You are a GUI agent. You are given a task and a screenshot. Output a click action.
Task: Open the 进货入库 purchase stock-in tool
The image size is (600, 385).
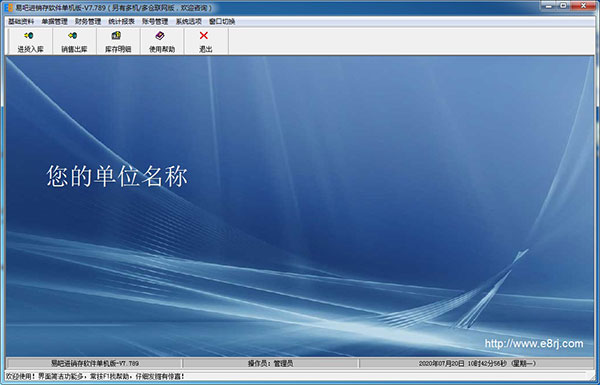30,42
